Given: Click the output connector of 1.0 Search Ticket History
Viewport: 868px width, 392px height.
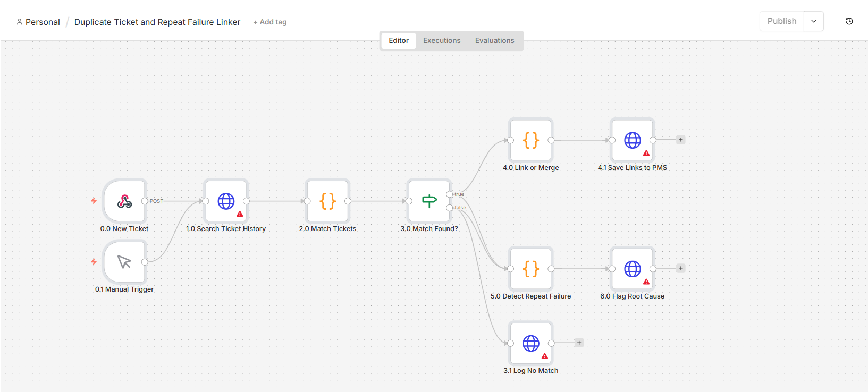Looking at the screenshot, I should [247, 201].
